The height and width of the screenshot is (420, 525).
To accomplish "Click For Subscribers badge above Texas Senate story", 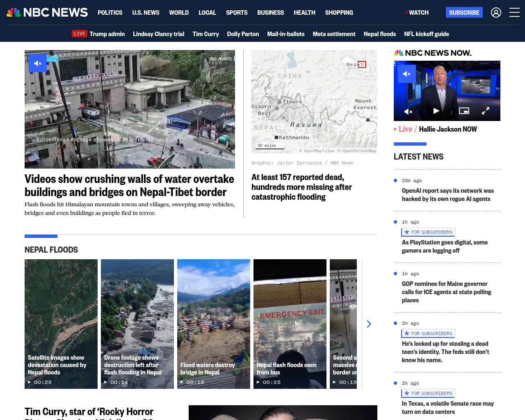I will [x=428, y=393].
